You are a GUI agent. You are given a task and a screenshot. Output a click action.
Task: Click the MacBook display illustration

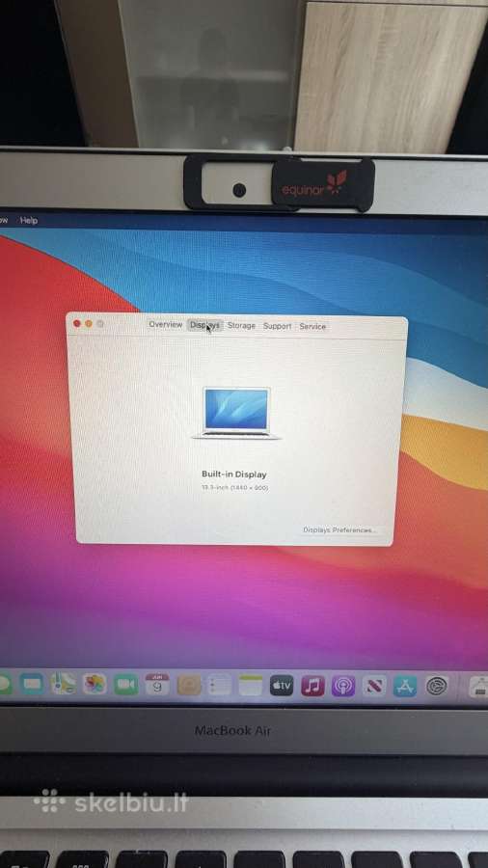[x=236, y=414]
